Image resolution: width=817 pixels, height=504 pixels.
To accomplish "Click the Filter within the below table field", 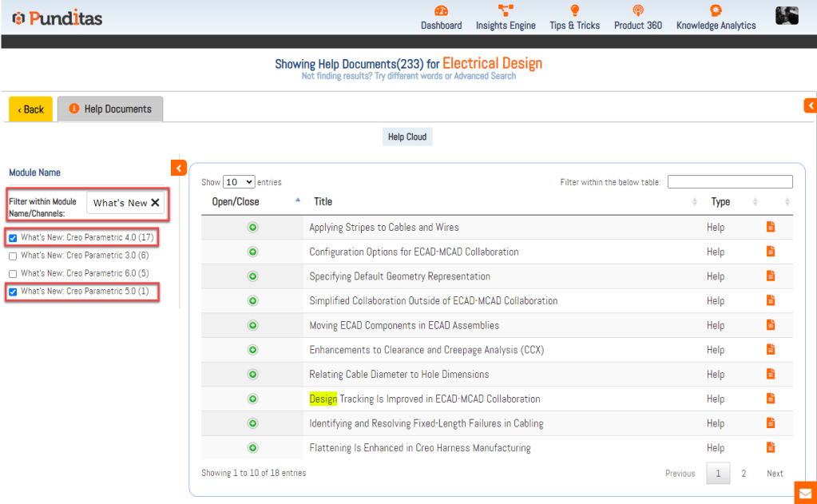I will click(x=729, y=182).
